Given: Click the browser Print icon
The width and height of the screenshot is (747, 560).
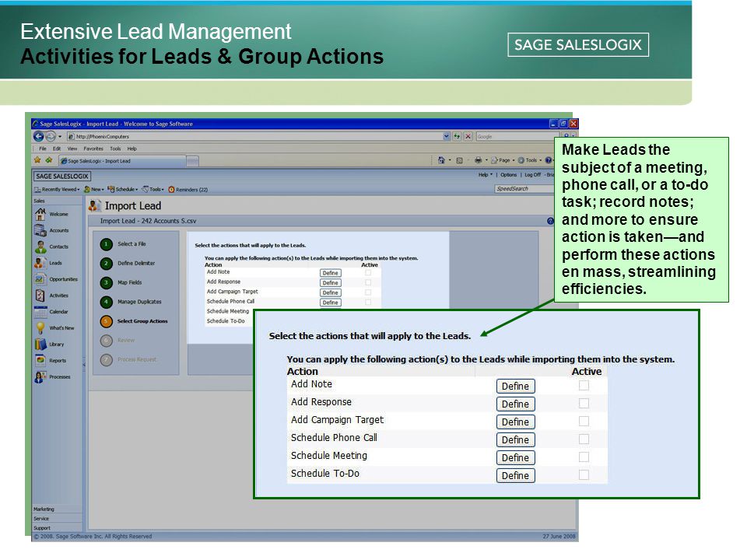Looking at the screenshot, I should pos(478,160).
